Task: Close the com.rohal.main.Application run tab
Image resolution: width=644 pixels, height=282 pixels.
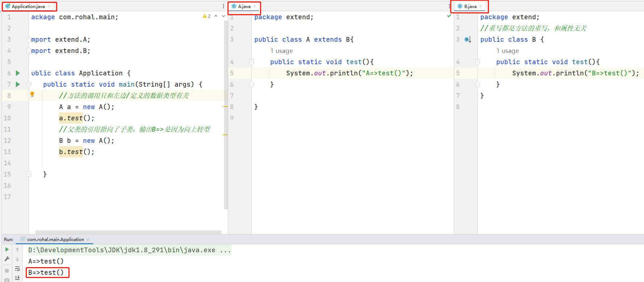Action: pyautogui.click(x=88, y=240)
